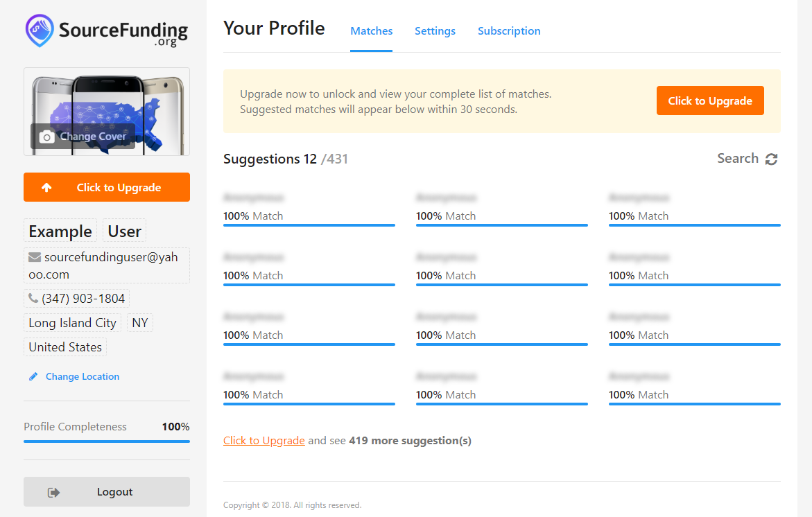Click the Logout button
Image resolution: width=812 pixels, height=517 pixels.
pos(107,491)
